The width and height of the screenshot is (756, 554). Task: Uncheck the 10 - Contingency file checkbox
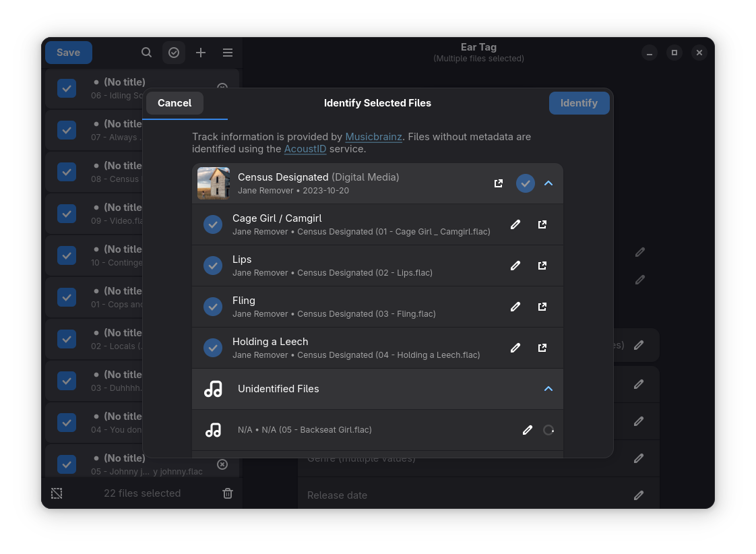[67, 255]
